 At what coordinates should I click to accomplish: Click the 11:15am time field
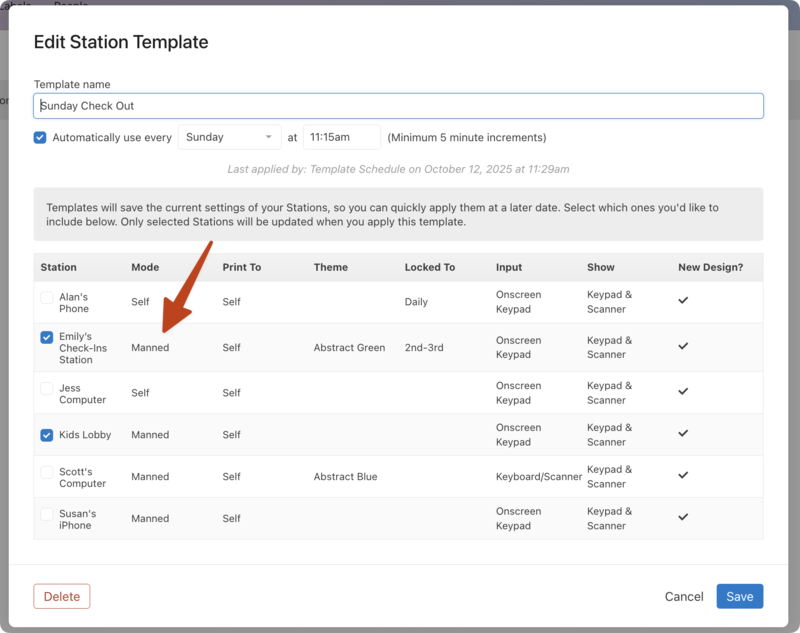coord(341,137)
